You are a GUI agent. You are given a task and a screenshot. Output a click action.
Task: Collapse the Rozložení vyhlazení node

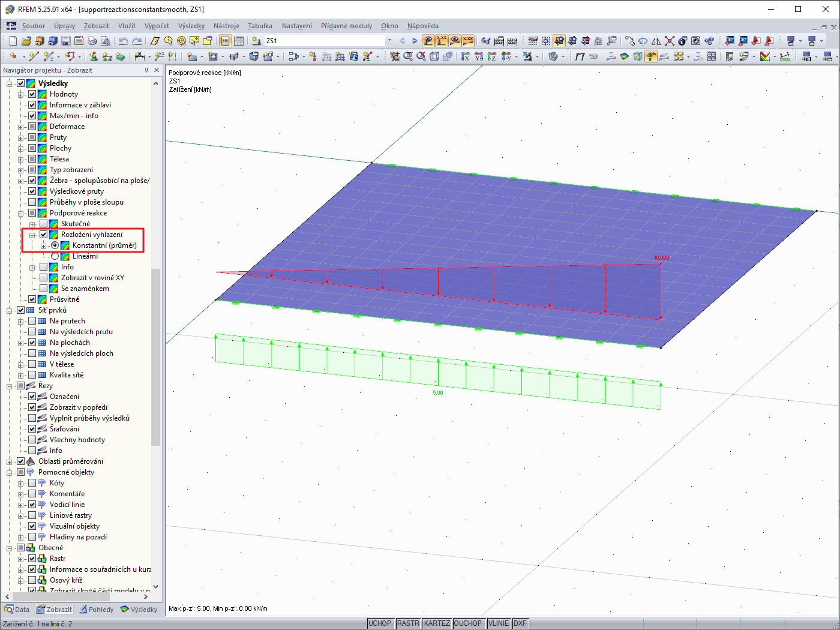pos(32,235)
